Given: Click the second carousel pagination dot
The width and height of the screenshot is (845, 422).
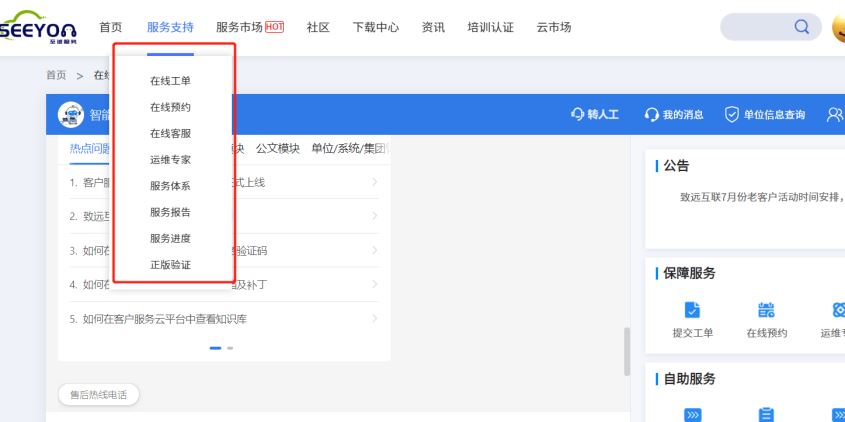Looking at the screenshot, I should (230, 348).
